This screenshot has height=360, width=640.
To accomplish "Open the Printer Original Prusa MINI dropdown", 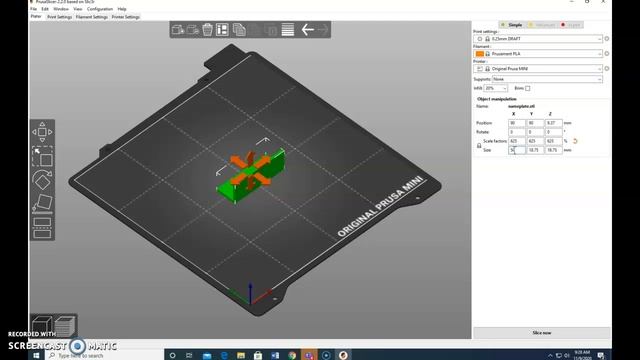I will [538, 69].
